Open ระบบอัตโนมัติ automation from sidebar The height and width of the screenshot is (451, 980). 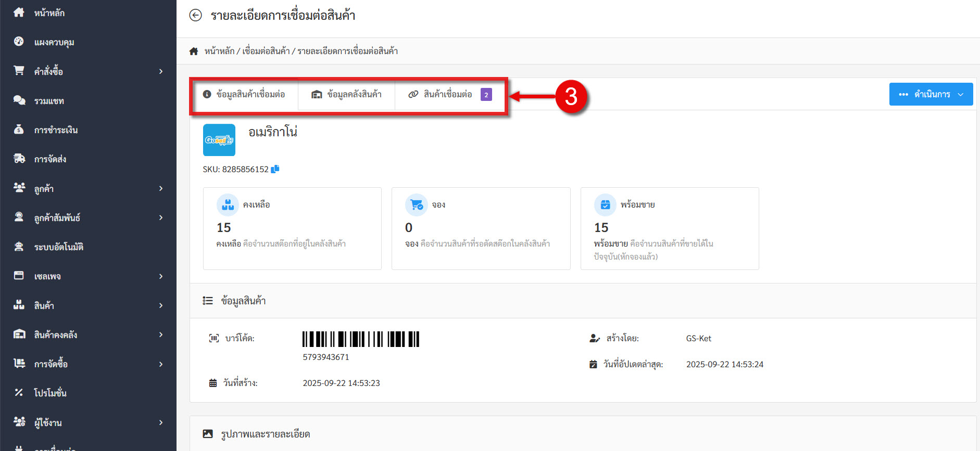point(58,247)
